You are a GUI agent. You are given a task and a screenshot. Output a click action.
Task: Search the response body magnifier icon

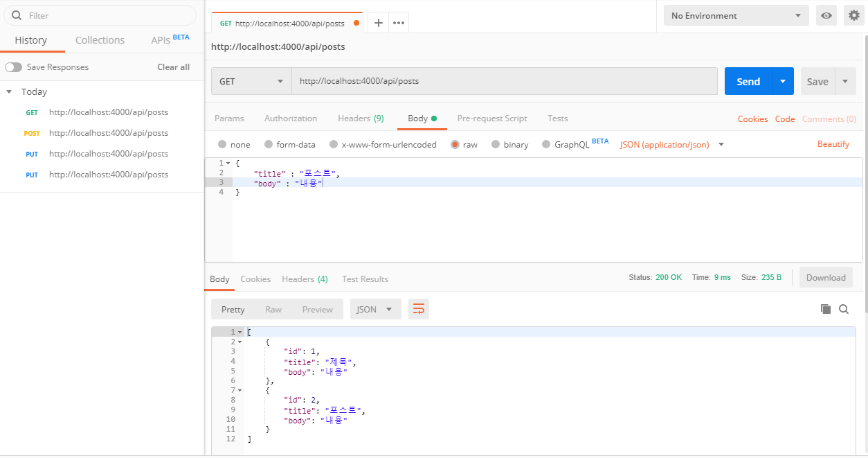[x=844, y=309]
